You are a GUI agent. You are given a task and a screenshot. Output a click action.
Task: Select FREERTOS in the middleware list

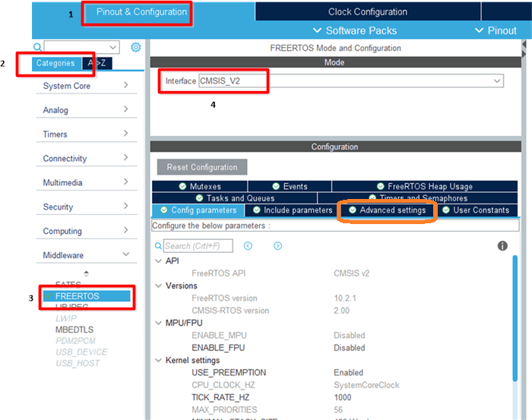tap(87, 296)
